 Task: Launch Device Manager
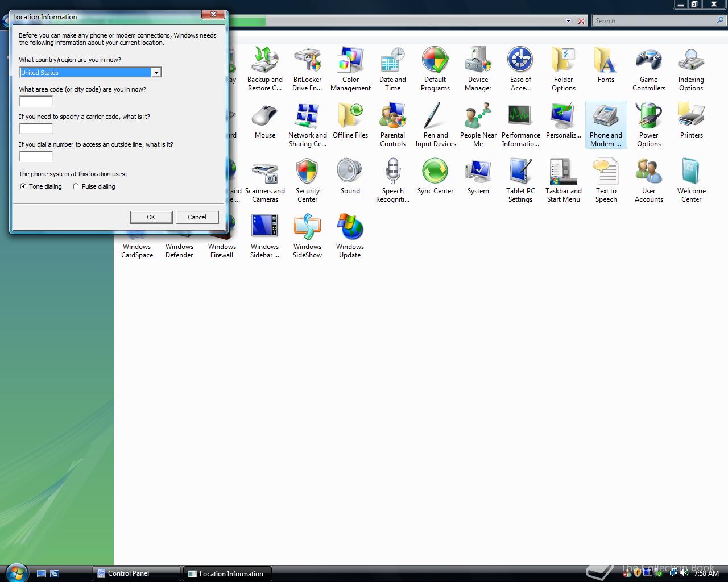pyautogui.click(x=478, y=69)
